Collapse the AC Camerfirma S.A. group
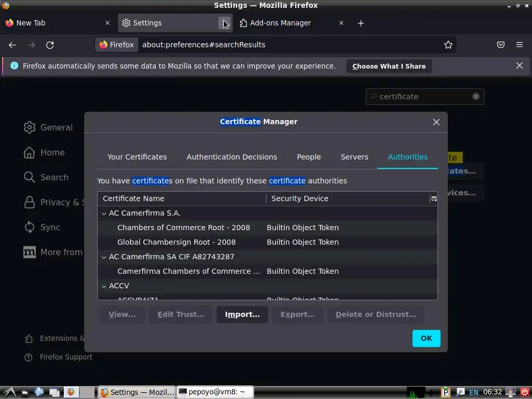 click(x=104, y=214)
